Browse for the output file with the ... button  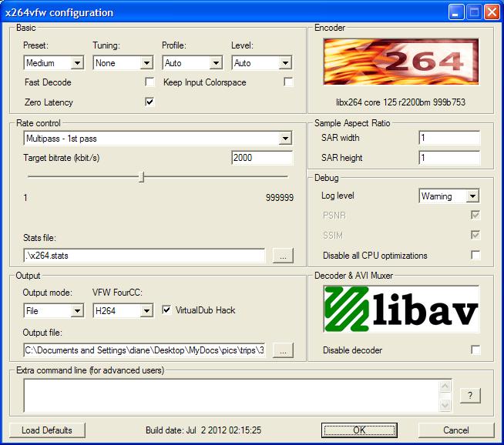283,350
